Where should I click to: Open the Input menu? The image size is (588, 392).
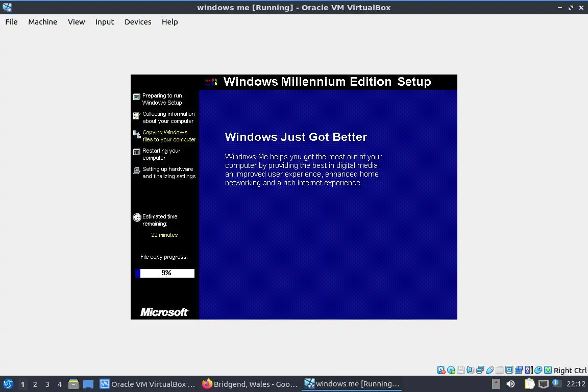[x=105, y=22]
